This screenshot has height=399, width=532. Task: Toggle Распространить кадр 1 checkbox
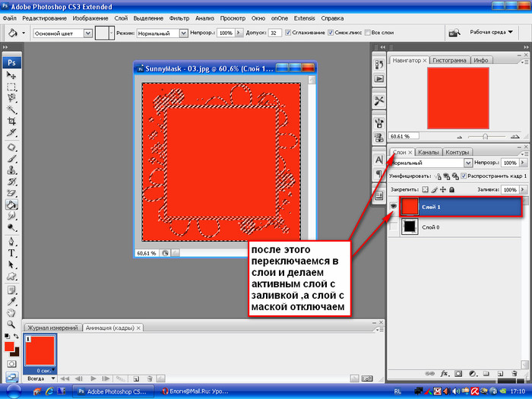pos(464,176)
